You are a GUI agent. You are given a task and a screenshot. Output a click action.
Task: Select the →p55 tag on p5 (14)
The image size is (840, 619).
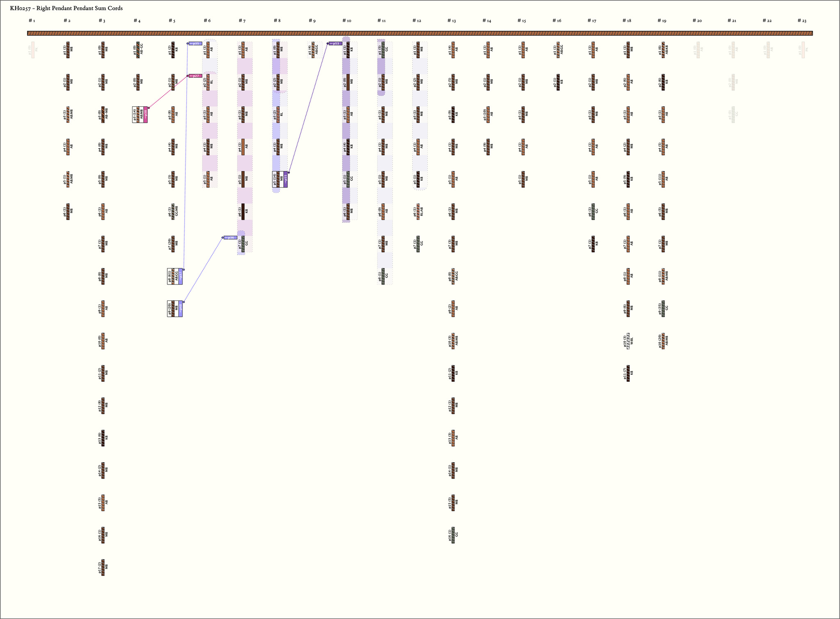(285, 179)
